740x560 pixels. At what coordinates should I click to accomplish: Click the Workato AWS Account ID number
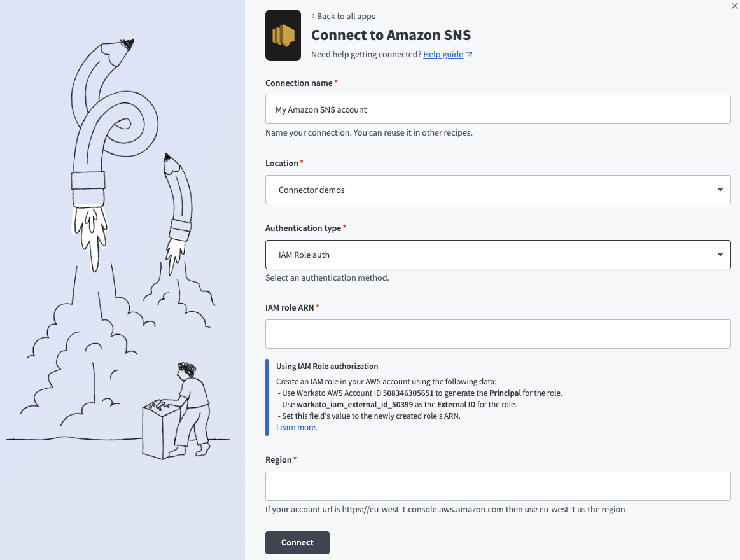[x=408, y=393]
